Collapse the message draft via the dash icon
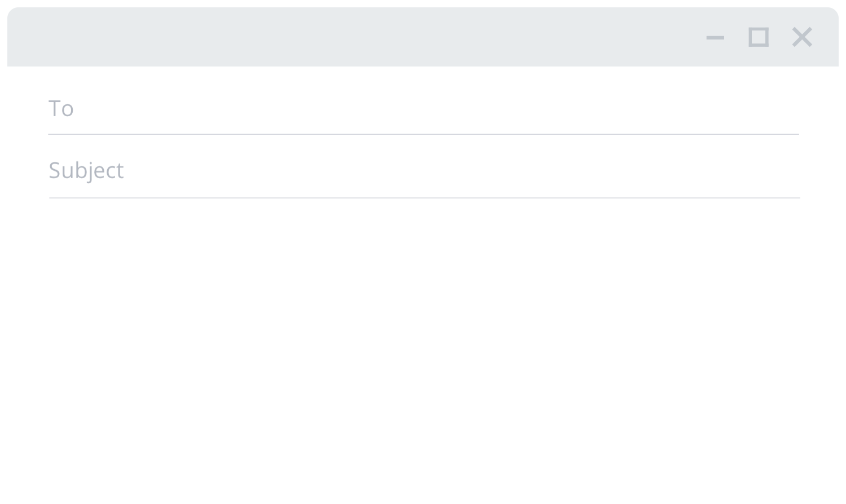846x504 pixels. (x=715, y=38)
